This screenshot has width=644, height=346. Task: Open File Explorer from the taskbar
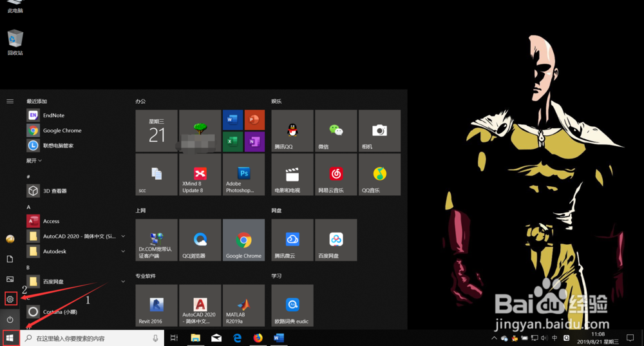[195, 338]
